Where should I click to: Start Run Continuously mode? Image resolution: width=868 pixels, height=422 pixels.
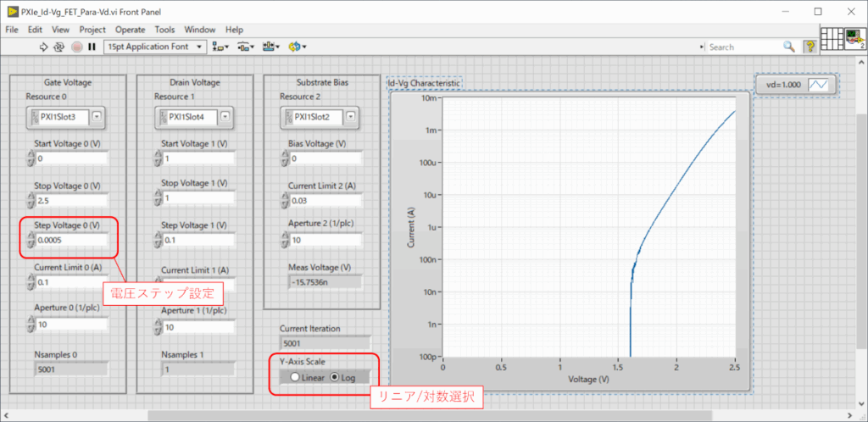click(60, 47)
